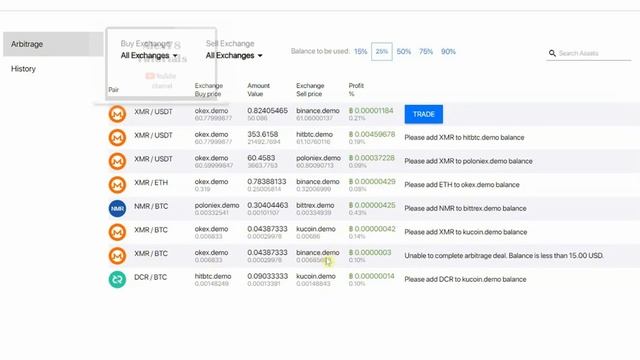
Task: Click 'Please add XMR to kucoin.demo balance' message
Action: click(x=466, y=232)
